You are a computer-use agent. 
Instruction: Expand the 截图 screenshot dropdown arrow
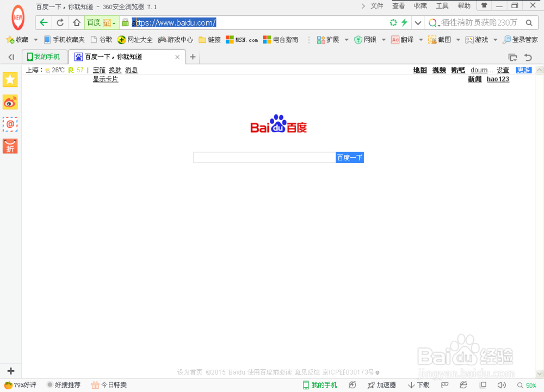tap(458, 40)
